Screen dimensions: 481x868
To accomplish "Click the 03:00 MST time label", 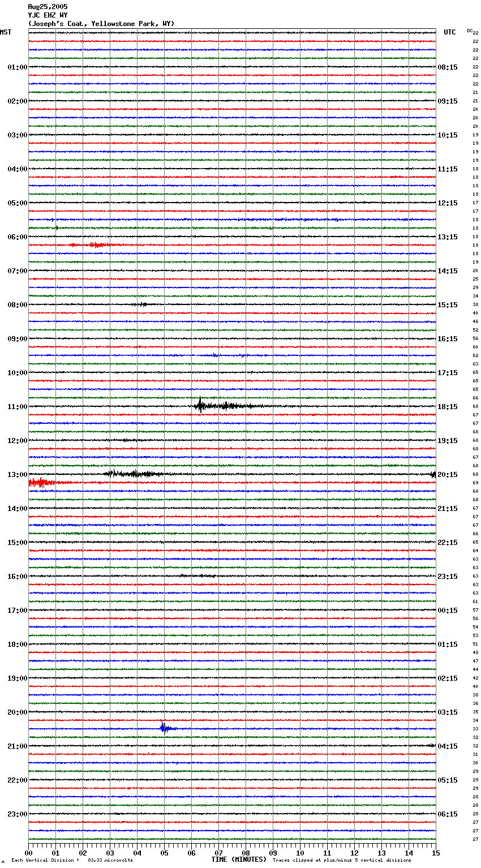I will pyautogui.click(x=18, y=135).
